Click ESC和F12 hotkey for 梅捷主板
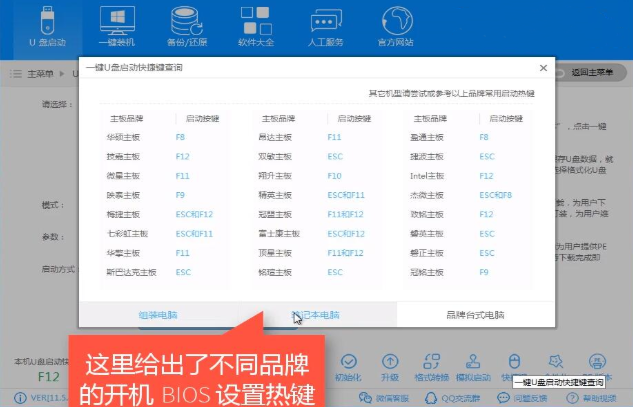Screen dimensions: 633x408 pyautogui.click(x=194, y=214)
